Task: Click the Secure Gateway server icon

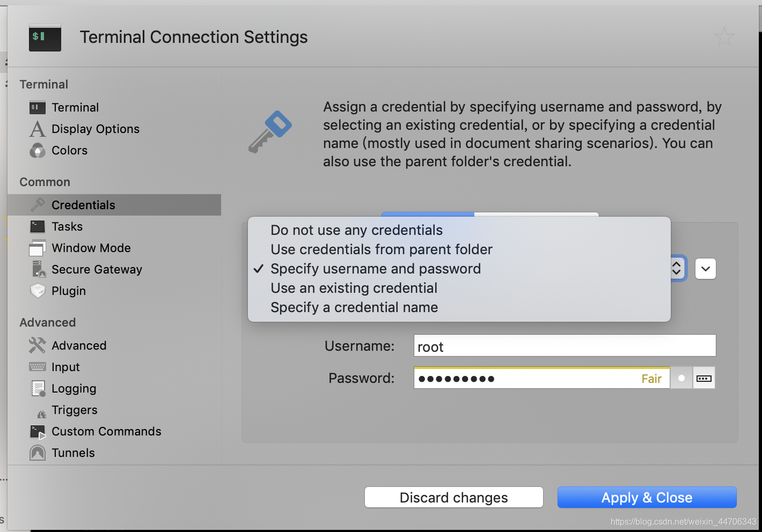Action: [x=38, y=269]
